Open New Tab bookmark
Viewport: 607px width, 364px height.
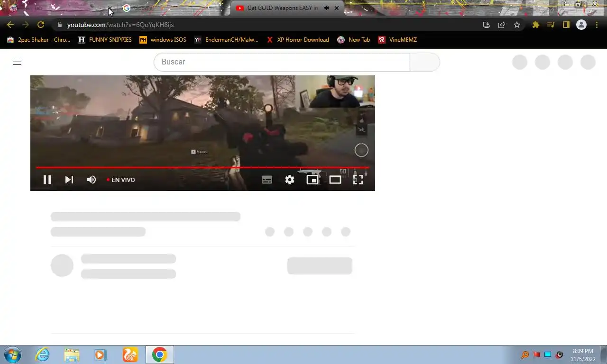pos(353,40)
